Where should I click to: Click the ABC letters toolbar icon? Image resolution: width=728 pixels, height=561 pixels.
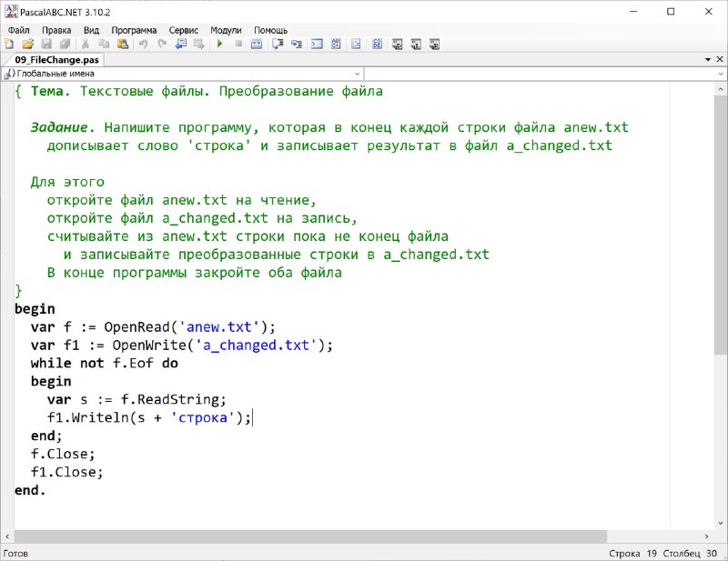[x=336, y=44]
